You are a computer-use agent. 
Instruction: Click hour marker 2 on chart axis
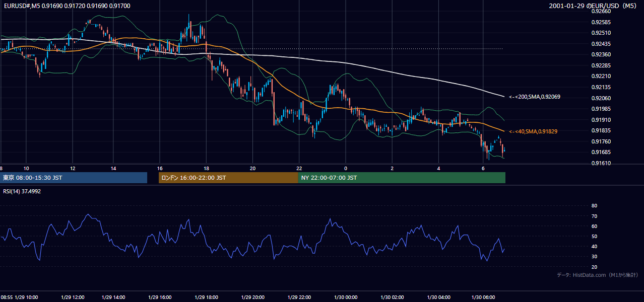point(392,168)
